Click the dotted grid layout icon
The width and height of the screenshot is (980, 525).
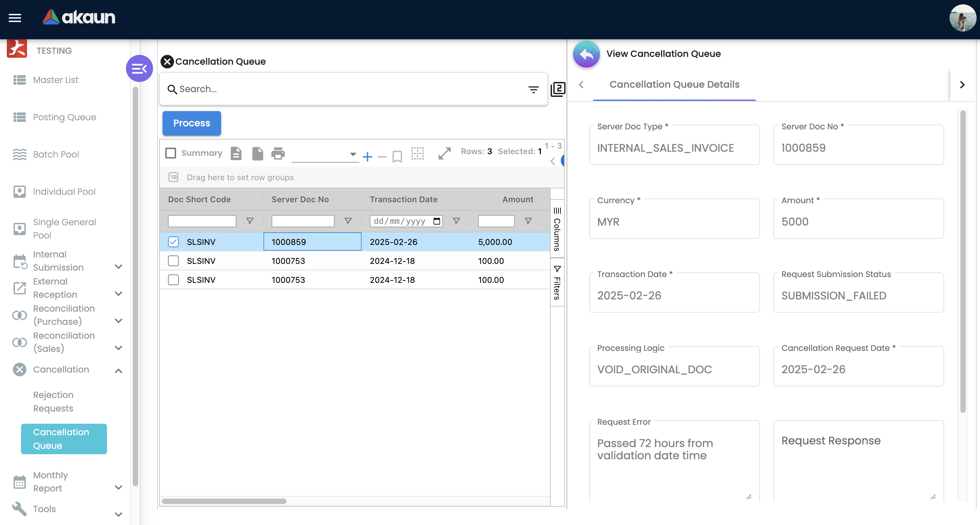click(x=417, y=153)
